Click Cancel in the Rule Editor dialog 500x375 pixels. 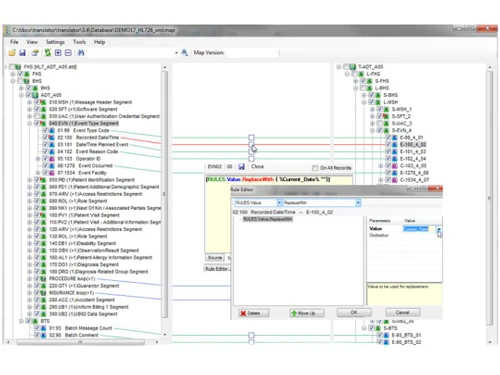[x=403, y=312]
